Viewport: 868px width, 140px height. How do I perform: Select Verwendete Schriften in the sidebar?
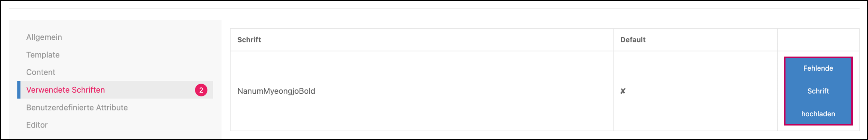66,90
